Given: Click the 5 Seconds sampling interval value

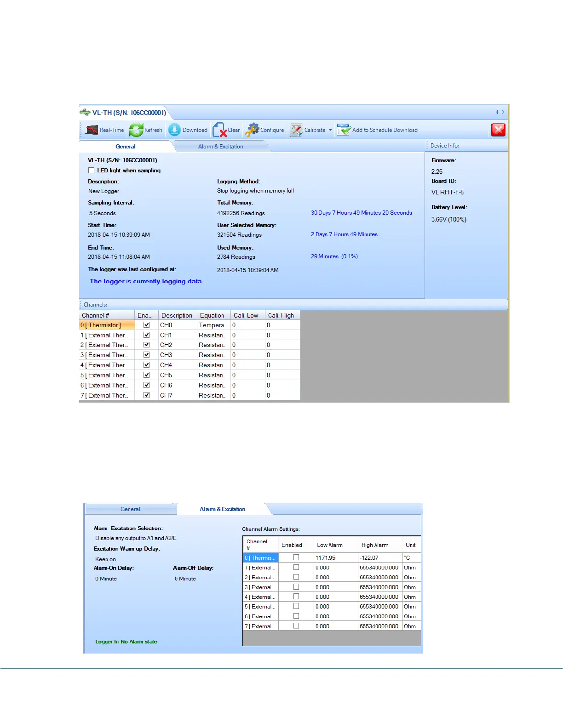Looking at the screenshot, I should coord(103,213).
